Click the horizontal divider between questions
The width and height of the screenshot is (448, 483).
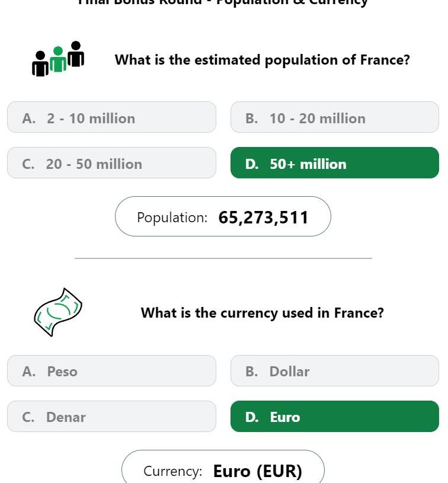(x=223, y=258)
